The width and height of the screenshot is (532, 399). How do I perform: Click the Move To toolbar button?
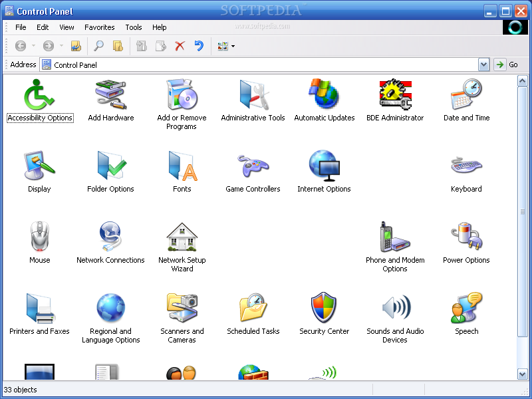[142, 46]
